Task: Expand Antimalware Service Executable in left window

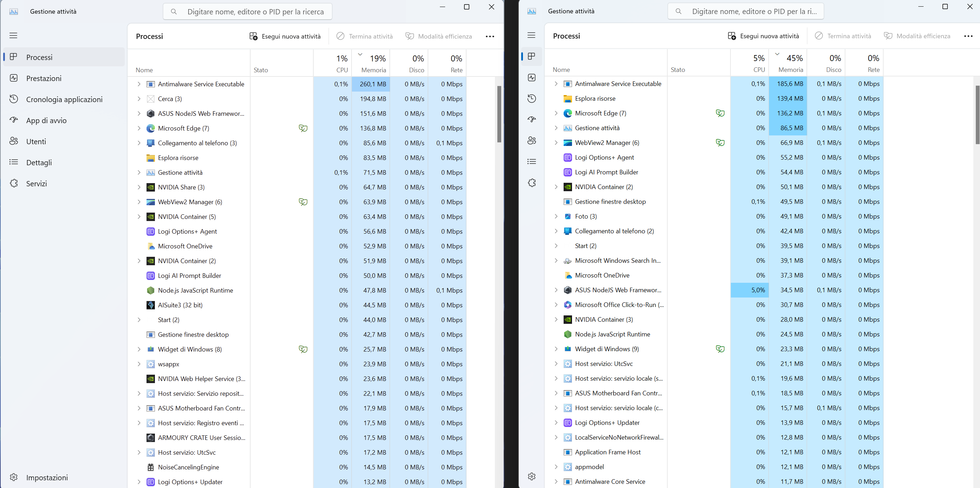Action: point(139,84)
